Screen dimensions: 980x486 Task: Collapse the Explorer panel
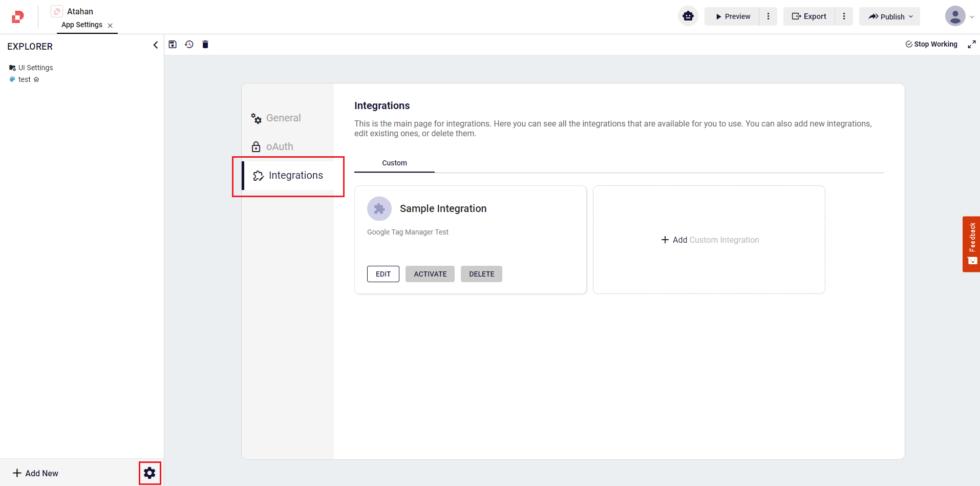coord(156,45)
